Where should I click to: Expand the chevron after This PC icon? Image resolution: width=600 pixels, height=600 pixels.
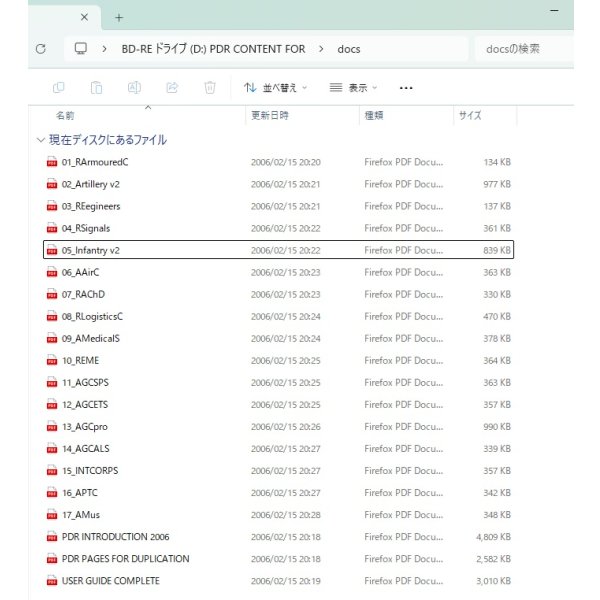click(x=104, y=49)
